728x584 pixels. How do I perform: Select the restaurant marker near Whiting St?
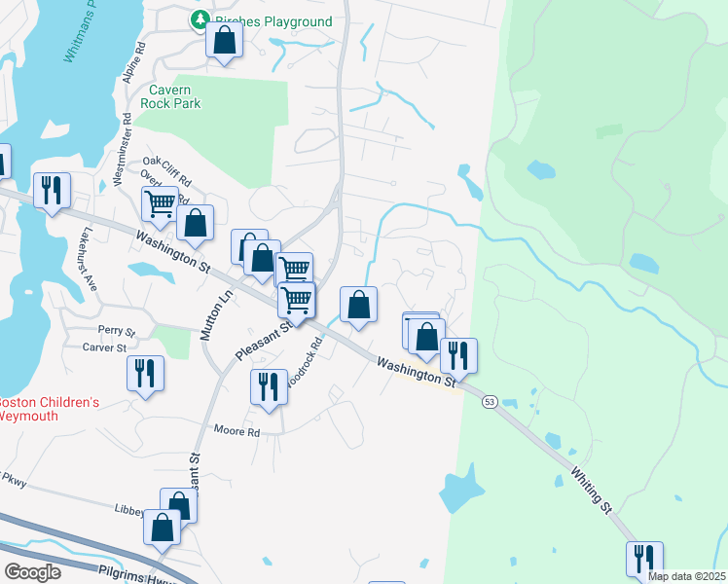pos(644,560)
